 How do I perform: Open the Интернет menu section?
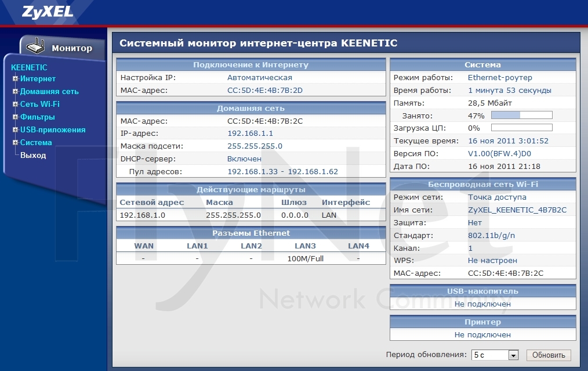pos(38,79)
